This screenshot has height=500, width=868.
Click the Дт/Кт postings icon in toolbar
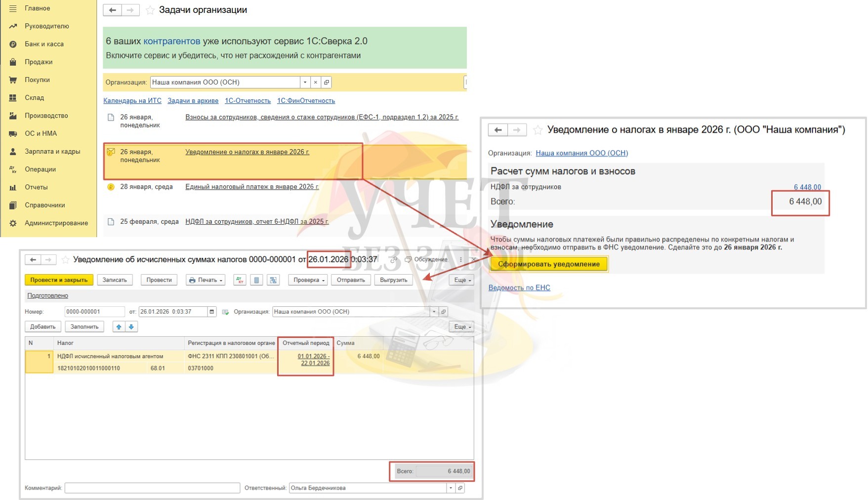pyautogui.click(x=240, y=280)
